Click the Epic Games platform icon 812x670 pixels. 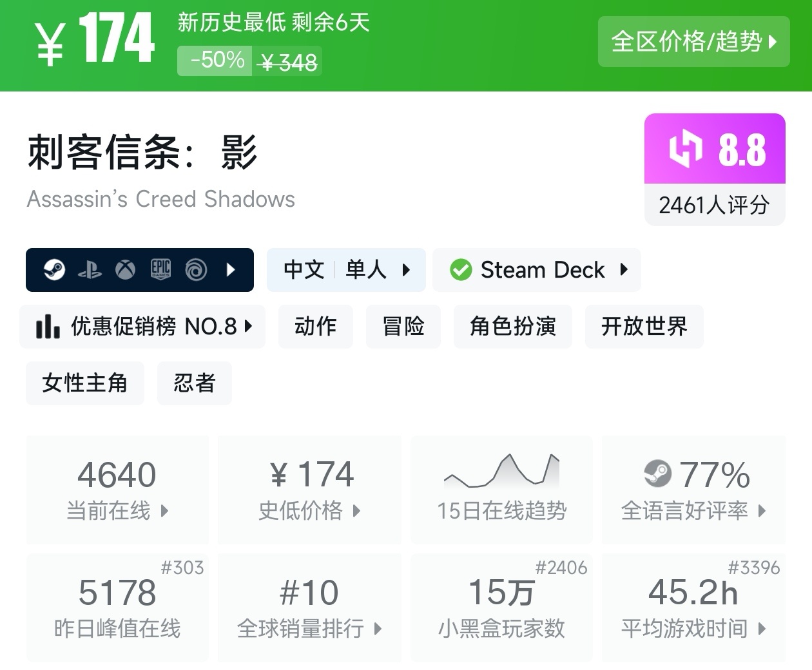tap(160, 270)
